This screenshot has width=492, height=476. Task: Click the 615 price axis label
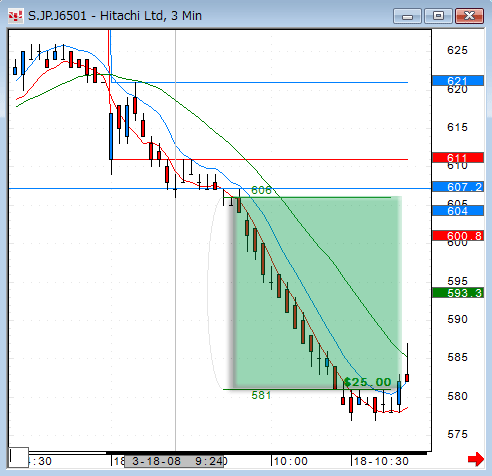[457, 127]
